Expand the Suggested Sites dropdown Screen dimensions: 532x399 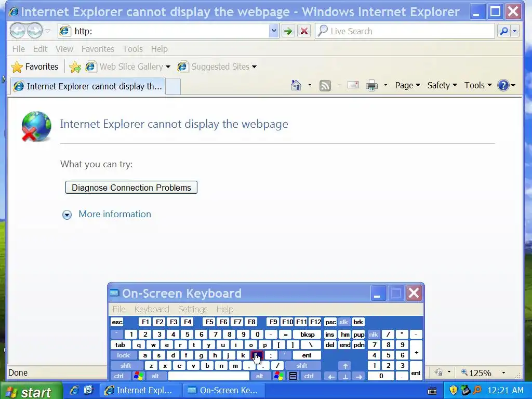pos(254,67)
